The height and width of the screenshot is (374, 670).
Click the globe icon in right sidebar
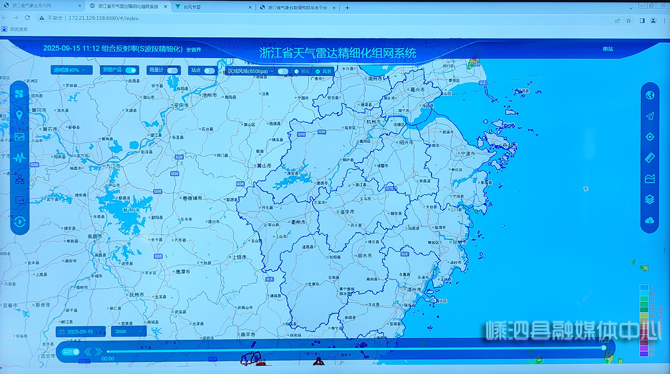(649, 95)
